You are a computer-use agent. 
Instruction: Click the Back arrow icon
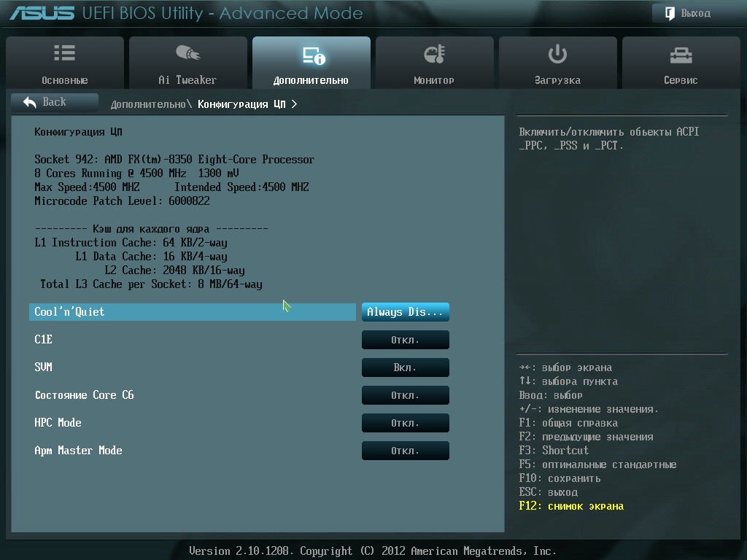click(30, 102)
